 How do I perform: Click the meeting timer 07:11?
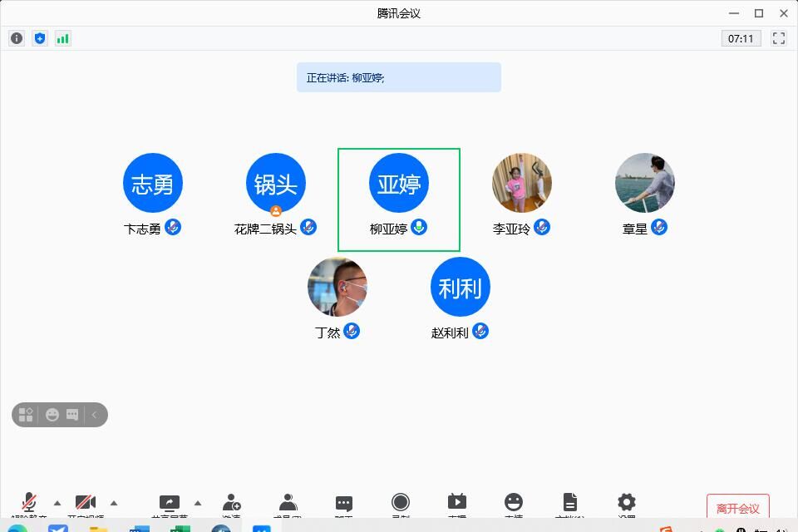(x=741, y=38)
